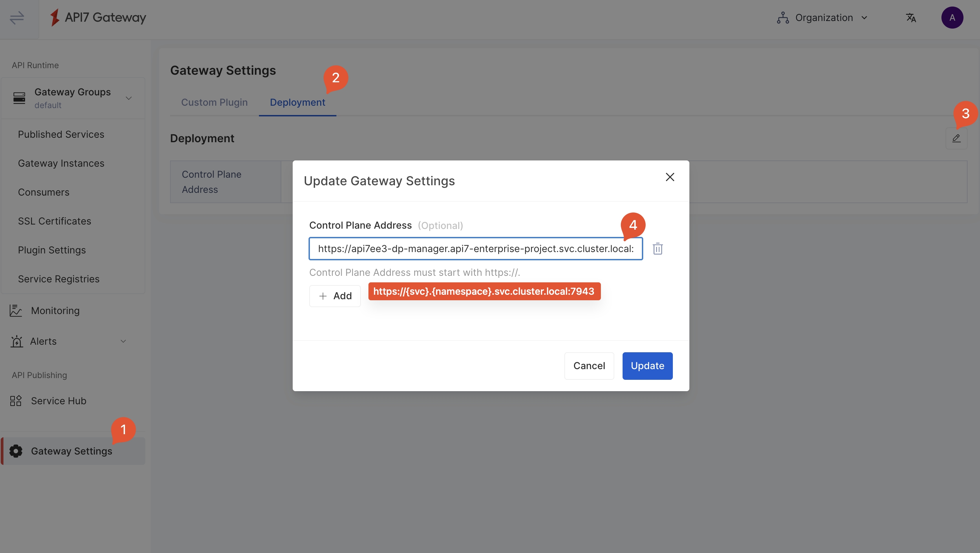Switch to the Custom Plugin tab
Viewport: 980px width, 553px height.
pos(214,103)
